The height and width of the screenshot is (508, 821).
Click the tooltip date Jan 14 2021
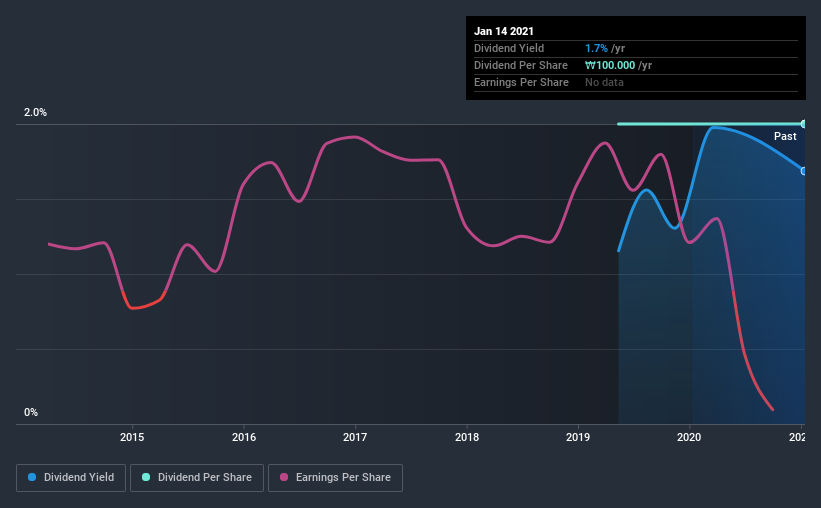click(x=504, y=31)
